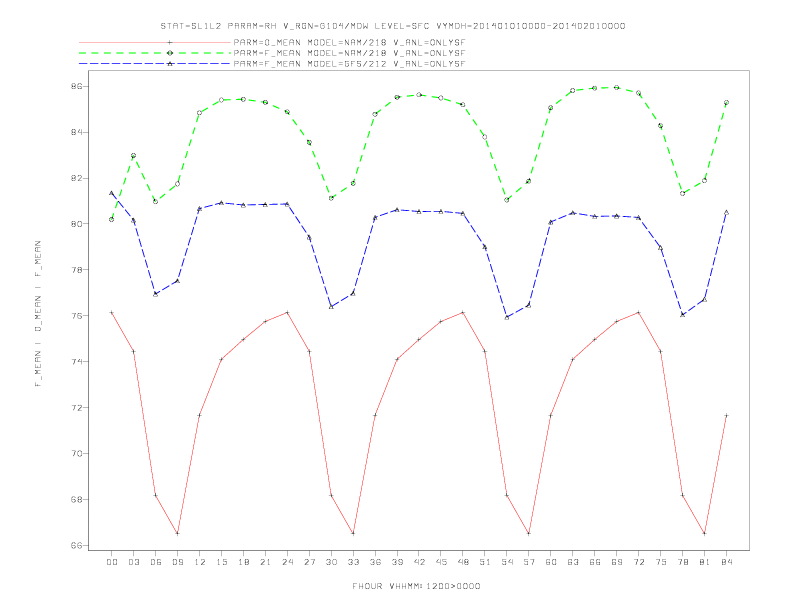
Task: Click x-axis tick label 60
Action: tap(551, 562)
